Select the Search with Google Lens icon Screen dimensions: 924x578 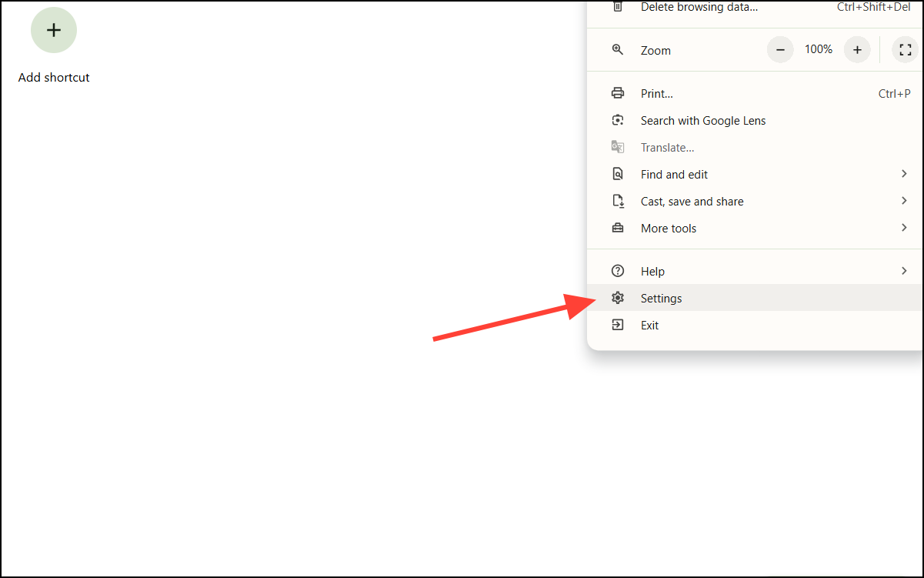[x=618, y=120]
